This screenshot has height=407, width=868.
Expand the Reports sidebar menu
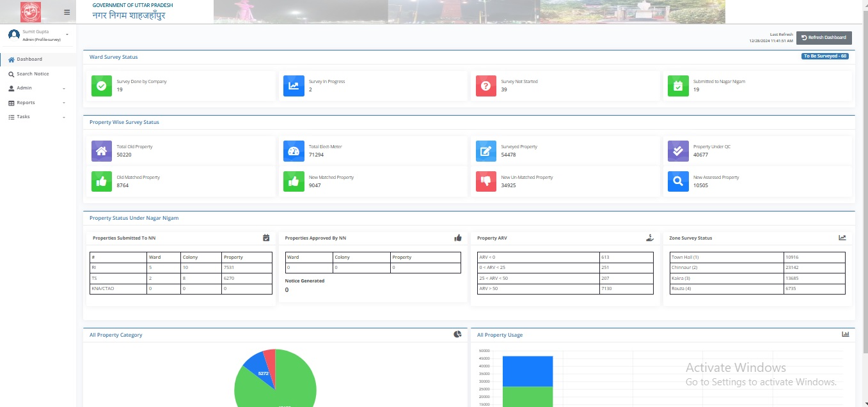tap(38, 103)
